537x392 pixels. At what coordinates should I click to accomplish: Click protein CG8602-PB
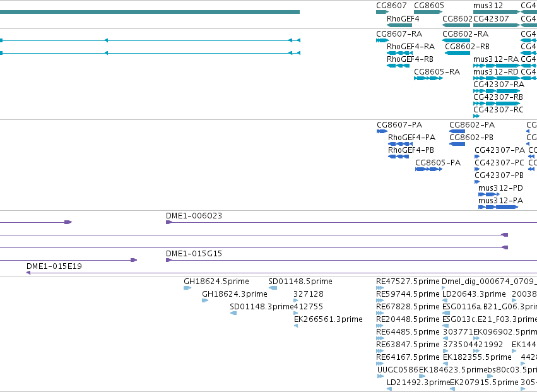pos(471,138)
